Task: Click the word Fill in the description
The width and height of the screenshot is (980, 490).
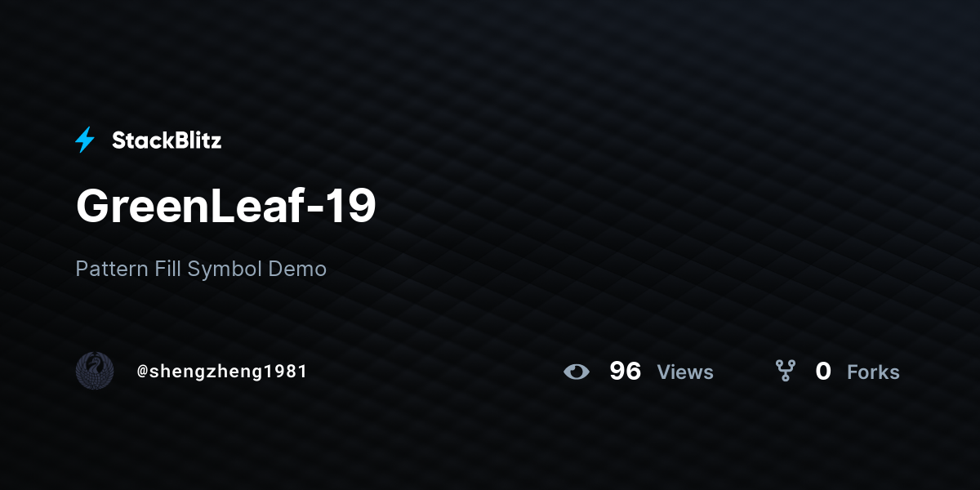Action: [x=167, y=269]
